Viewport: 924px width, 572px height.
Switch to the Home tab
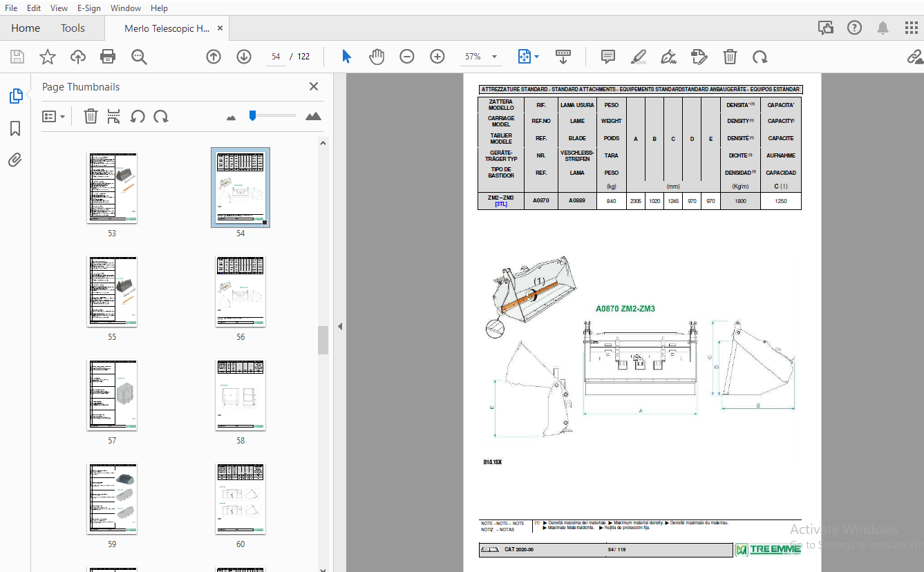click(26, 28)
